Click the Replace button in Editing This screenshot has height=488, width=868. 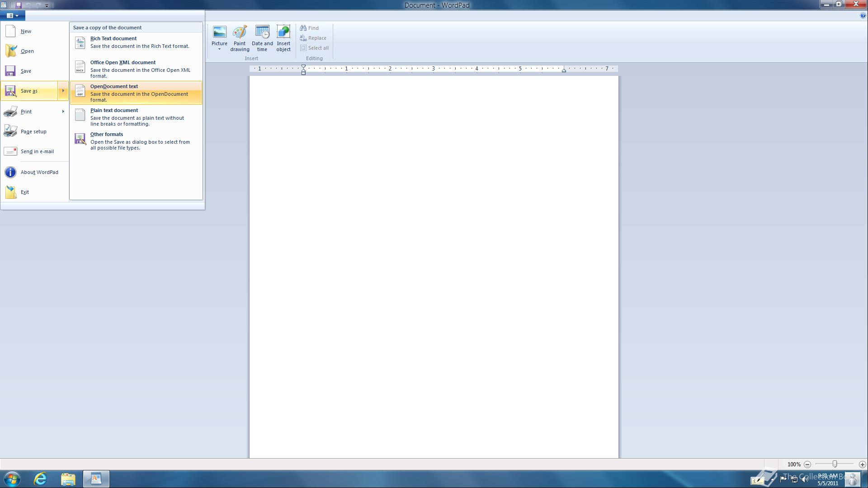coord(313,38)
